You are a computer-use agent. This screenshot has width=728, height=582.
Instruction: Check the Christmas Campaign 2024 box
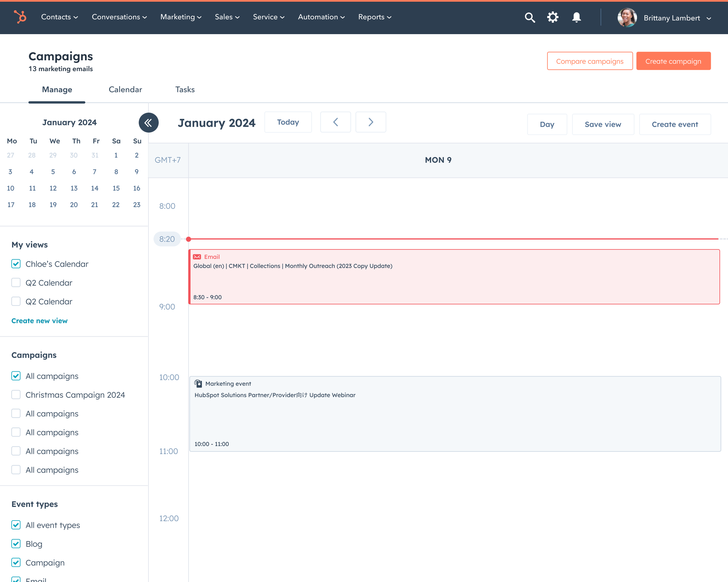[16, 394]
